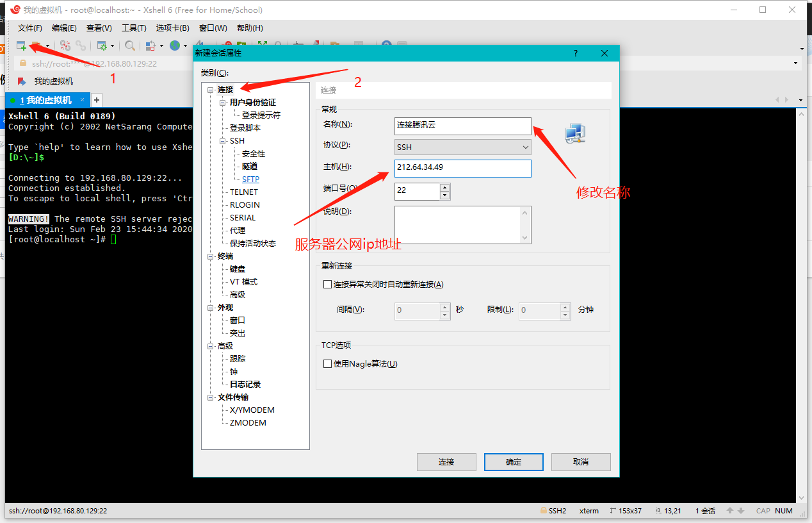The image size is (812, 523).
Task: Select ZMODEM in category tree
Action: coord(248,423)
